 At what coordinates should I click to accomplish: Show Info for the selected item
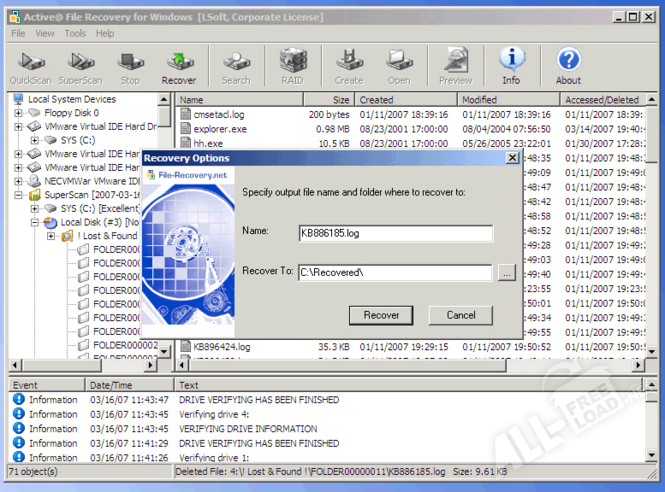point(511,67)
